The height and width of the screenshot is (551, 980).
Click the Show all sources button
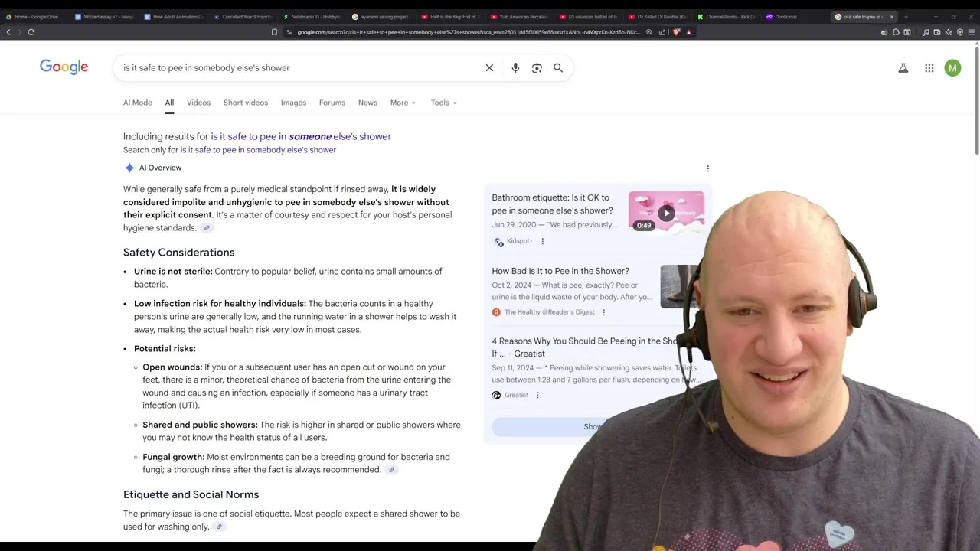tap(593, 427)
